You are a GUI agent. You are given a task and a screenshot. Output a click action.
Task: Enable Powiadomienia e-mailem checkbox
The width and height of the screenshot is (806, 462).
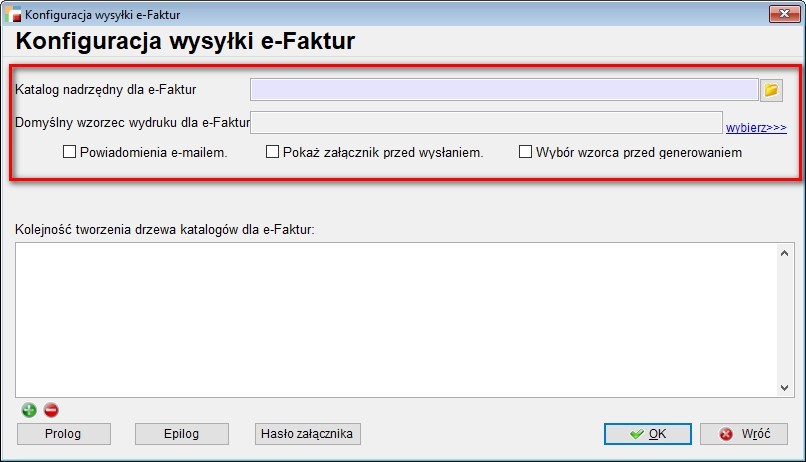pyautogui.click(x=69, y=152)
